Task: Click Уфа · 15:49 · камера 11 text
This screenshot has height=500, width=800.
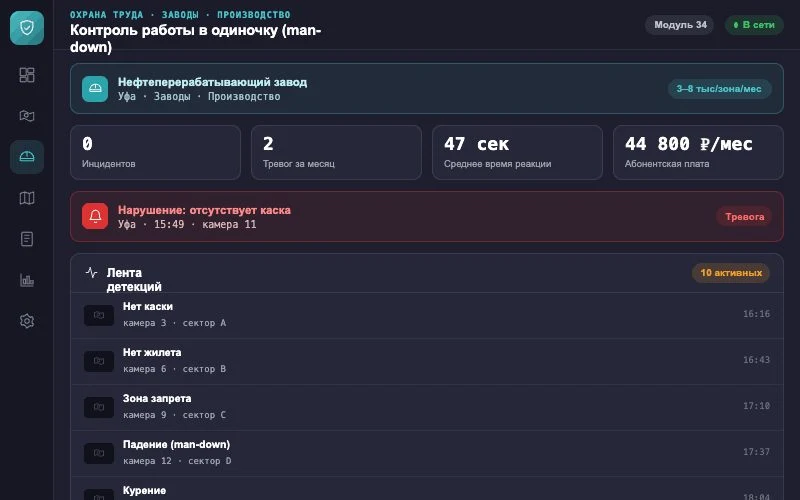Action: click(x=187, y=224)
